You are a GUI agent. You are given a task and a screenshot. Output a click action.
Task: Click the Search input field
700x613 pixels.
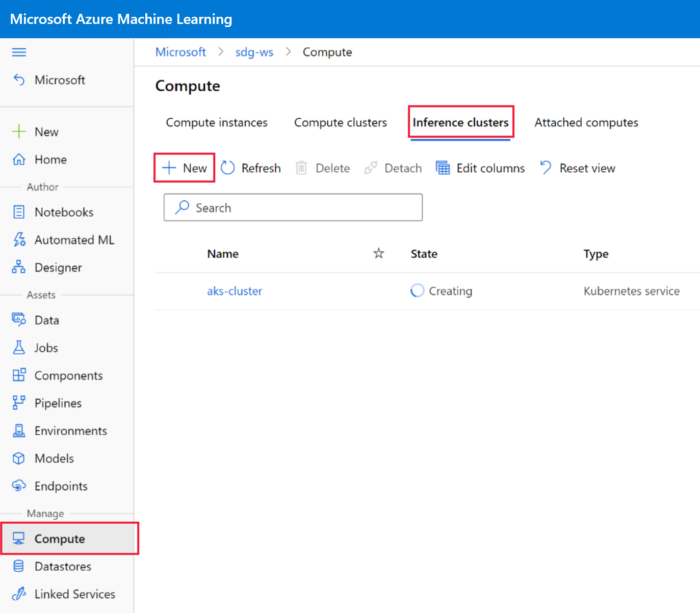[293, 207]
